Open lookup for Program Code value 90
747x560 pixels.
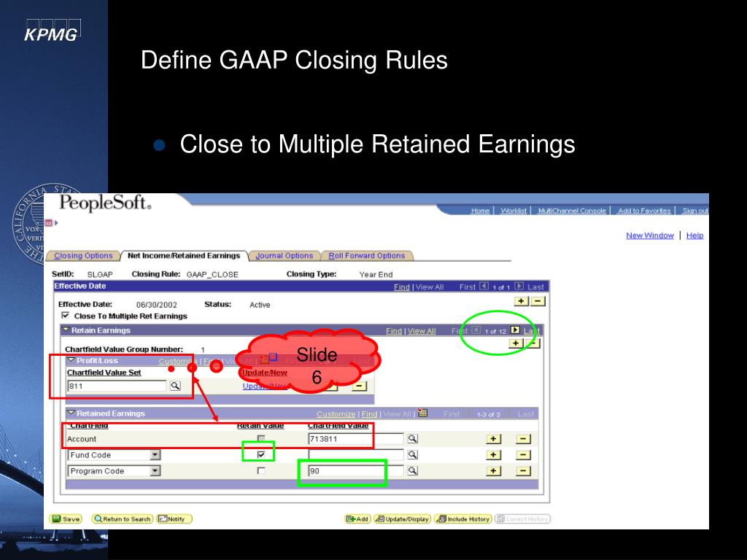click(413, 470)
